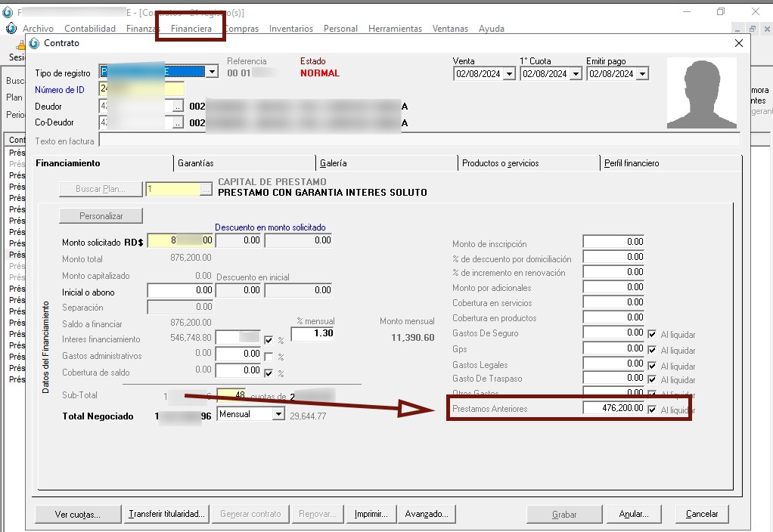Close the Contrato dialog with X
Image resolution: width=773 pixels, height=532 pixels.
739,43
